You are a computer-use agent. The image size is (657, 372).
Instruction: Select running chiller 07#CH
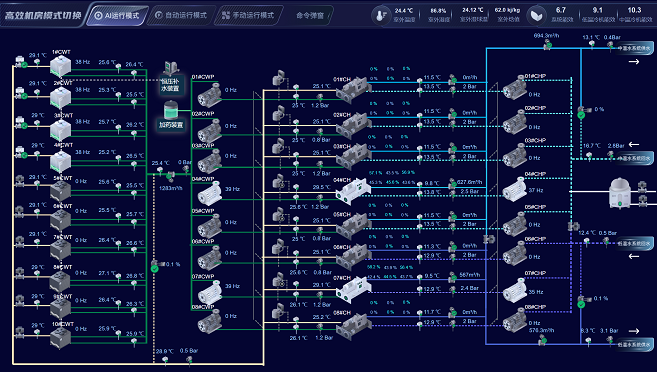(x=353, y=289)
